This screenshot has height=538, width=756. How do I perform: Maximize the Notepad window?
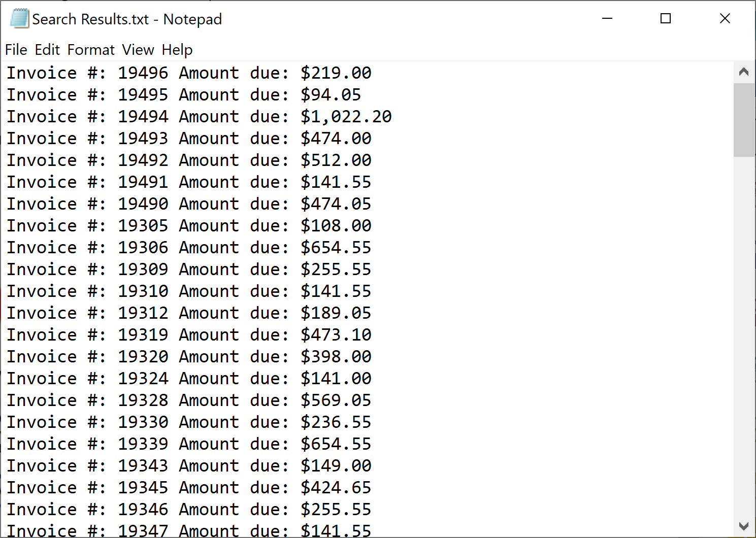pyautogui.click(x=666, y=19)
